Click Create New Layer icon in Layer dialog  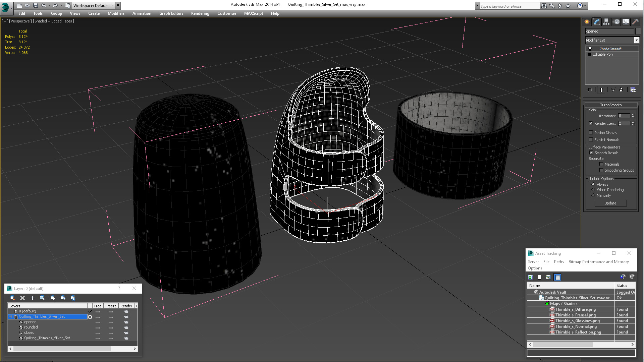12,298
